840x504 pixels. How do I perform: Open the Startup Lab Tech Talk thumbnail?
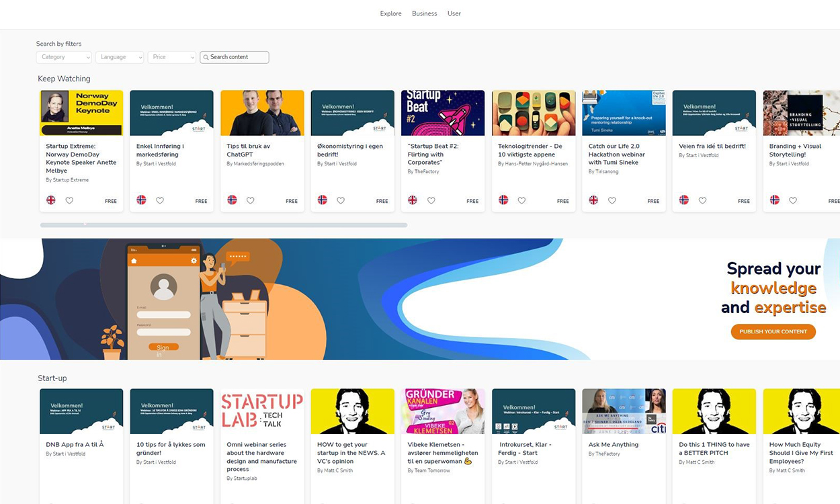click(x=262, y=411)
